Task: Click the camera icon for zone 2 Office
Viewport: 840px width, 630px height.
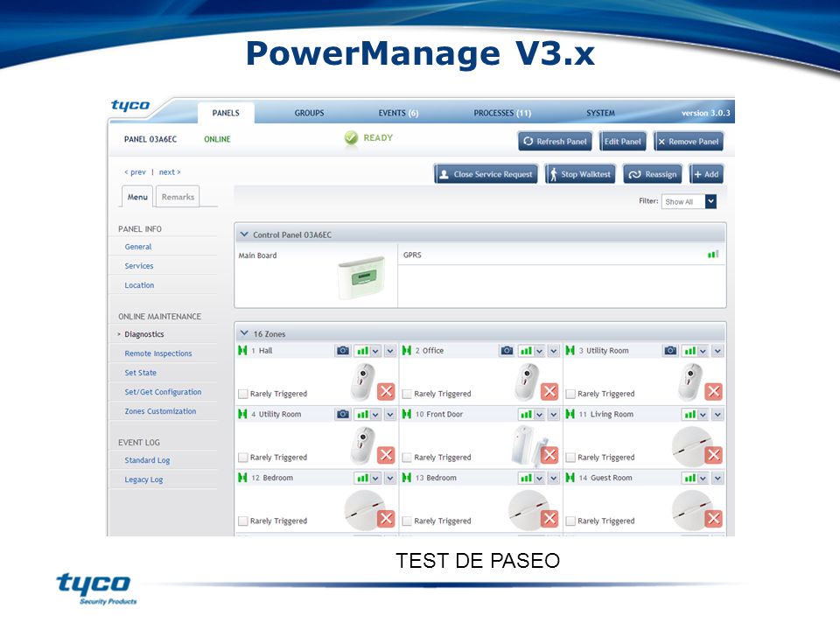Action: 507,351
